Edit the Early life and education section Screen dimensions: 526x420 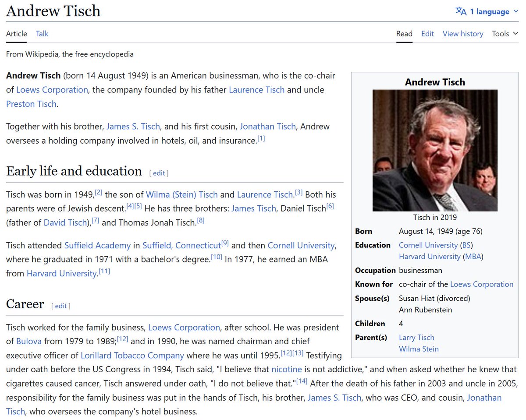(159, 173)
